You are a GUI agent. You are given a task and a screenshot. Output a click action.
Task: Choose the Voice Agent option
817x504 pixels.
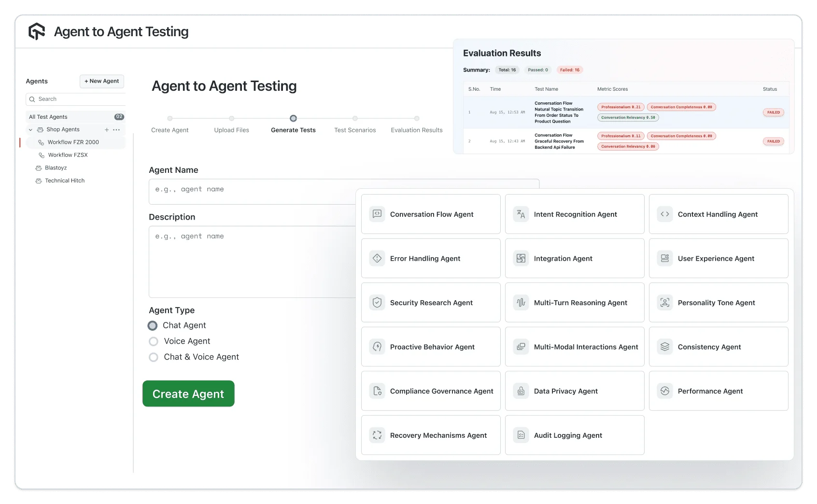153,341
